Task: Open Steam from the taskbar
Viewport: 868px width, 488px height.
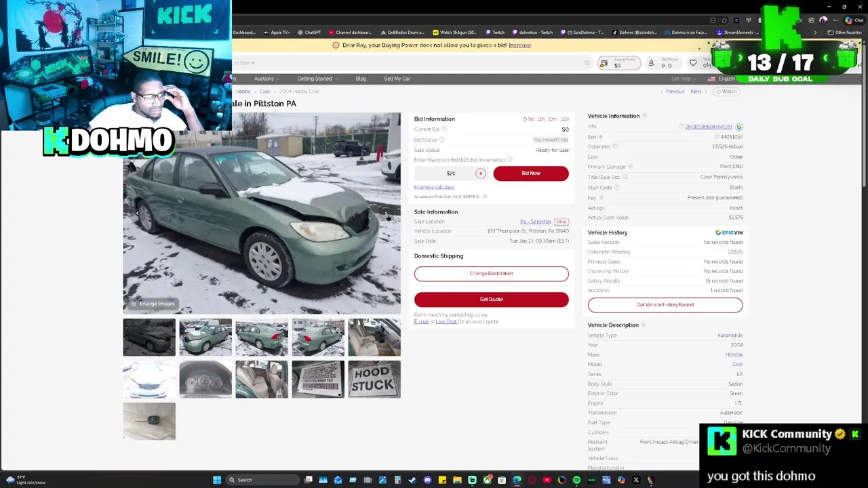Action: [x=412, y=480]
